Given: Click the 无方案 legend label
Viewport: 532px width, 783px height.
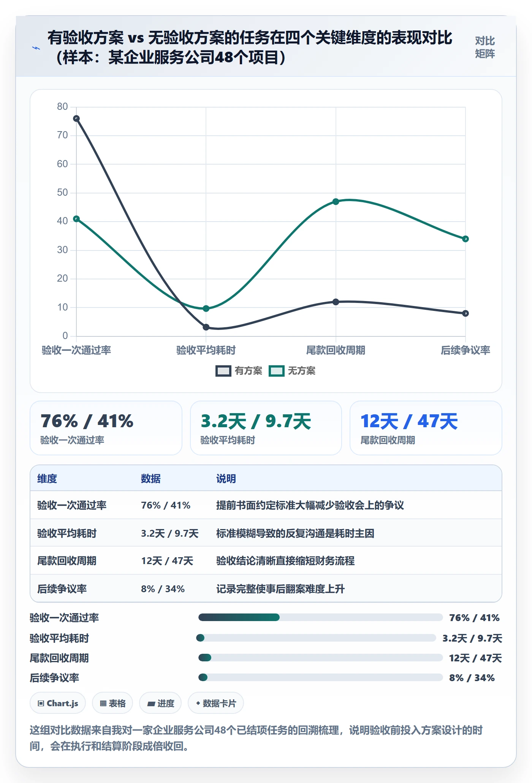Looking at the screenshot, I should coord(302,371).
